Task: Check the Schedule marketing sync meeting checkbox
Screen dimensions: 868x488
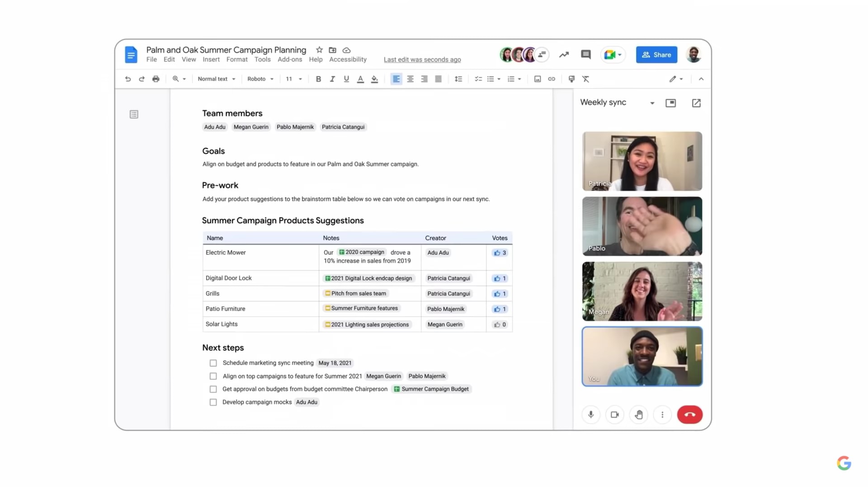Action: pyautogui.click(x=213, y=363)
